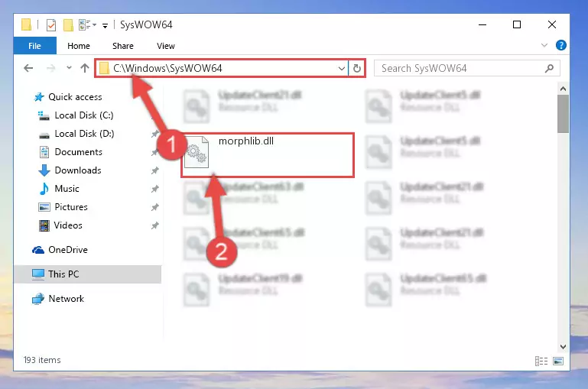Close the SysWOW64 window
Viewport: 588px width, 389px height.
(551, 24)
